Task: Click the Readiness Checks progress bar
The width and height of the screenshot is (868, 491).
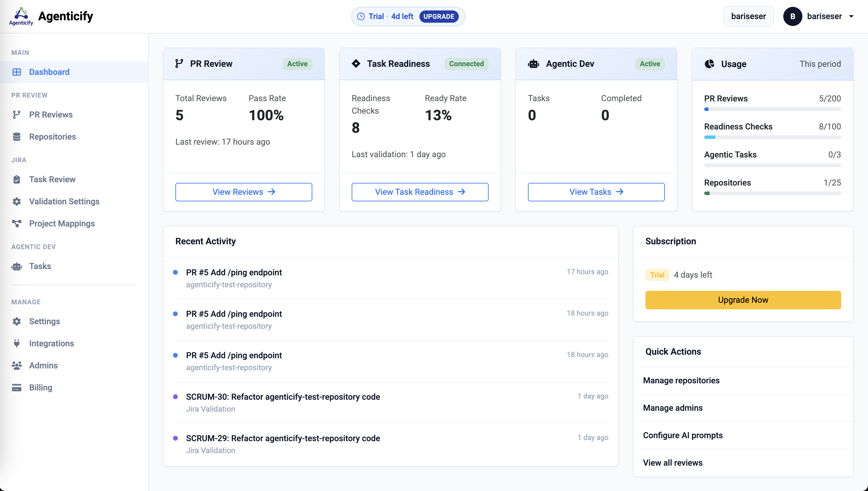Action: (772, 137)
